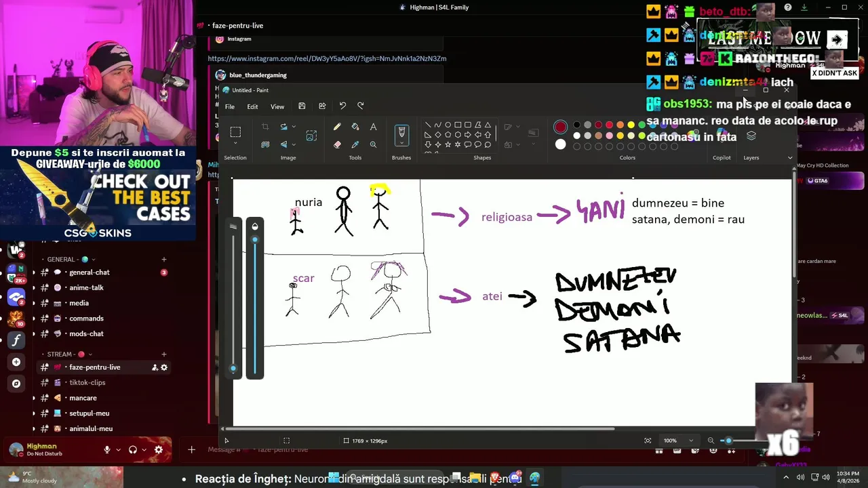The height and width of the screenshot is (488, 868).
Task: Open the View menu in Paint
Action: 277,106
